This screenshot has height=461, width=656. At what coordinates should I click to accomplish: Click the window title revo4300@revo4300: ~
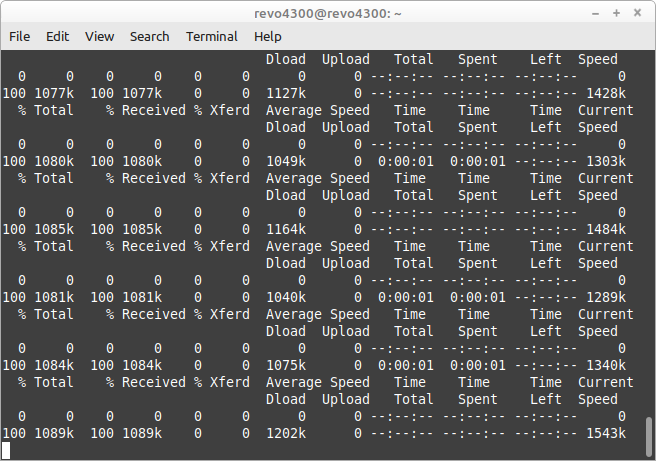click(x=328, y=13)
